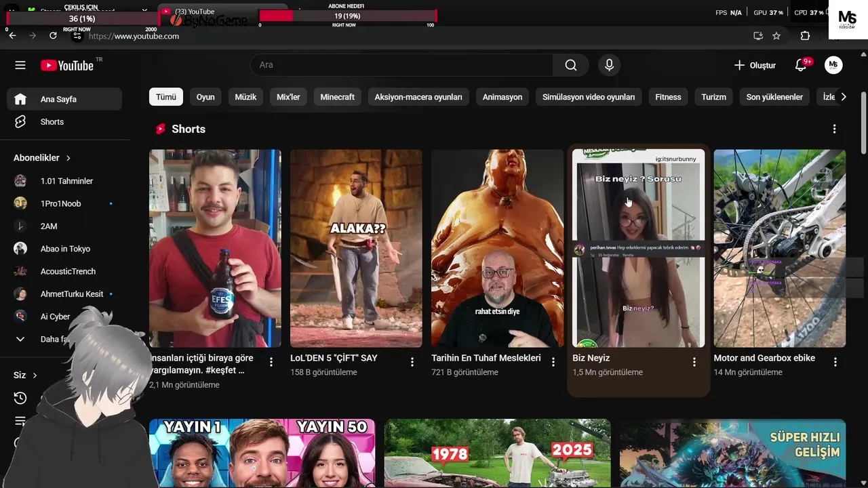Expand Abonelikler section chevron
This screenshot has width=868, height=488.
(68, 158)
